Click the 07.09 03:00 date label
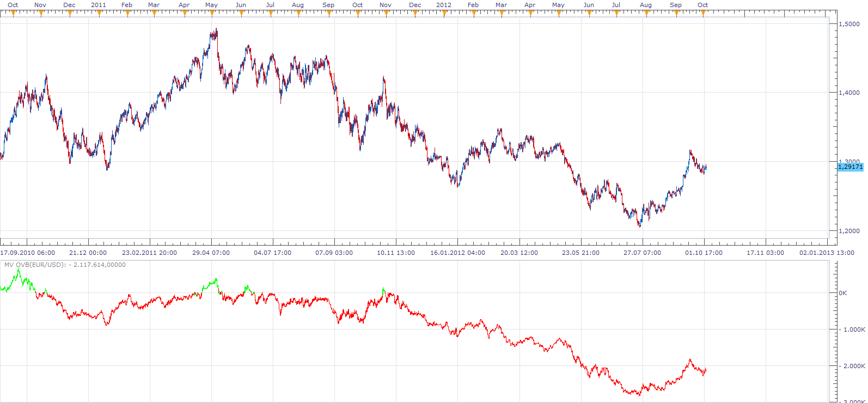 [x=334, y=253]
